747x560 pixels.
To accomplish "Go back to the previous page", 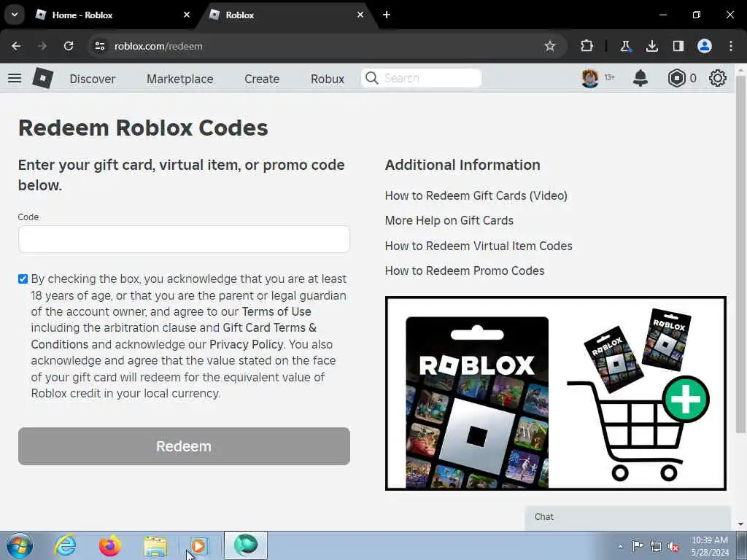I will [16, 46].
